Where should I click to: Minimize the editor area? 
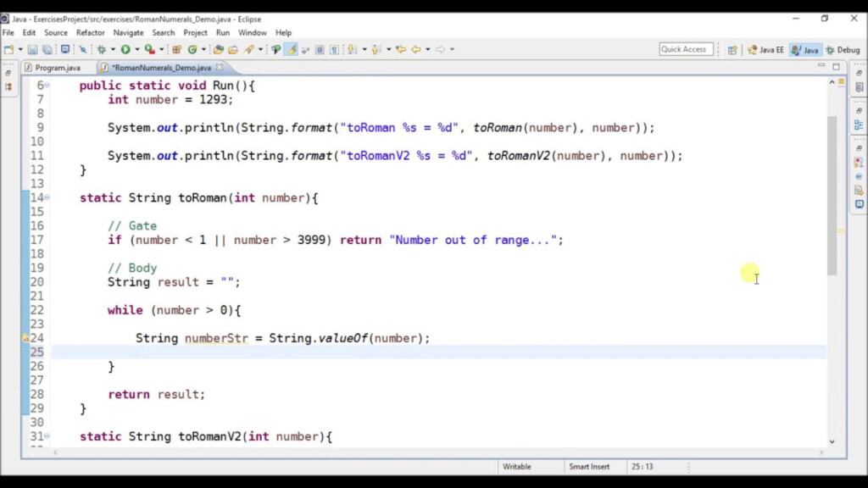coord(821,66)
